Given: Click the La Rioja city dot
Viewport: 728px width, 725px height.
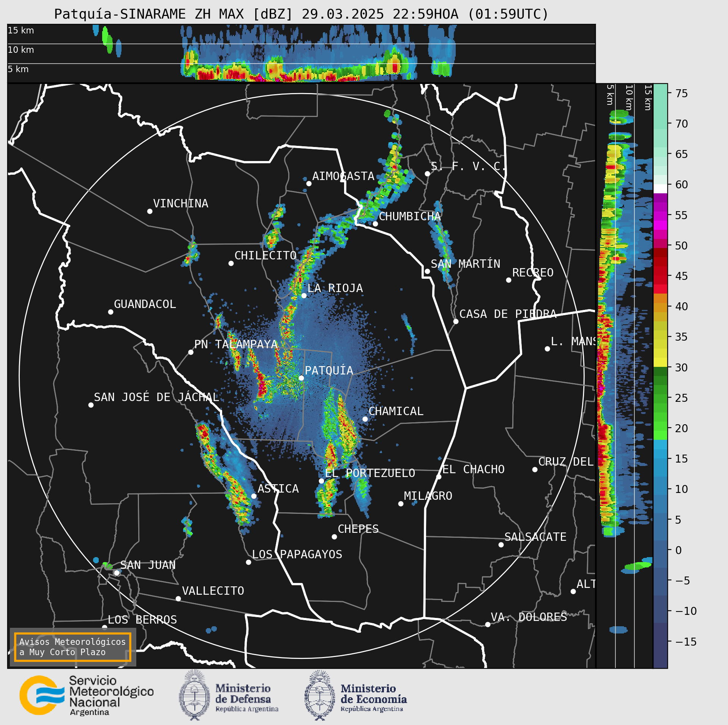Looking at the screenshot, I should point(304,295).
